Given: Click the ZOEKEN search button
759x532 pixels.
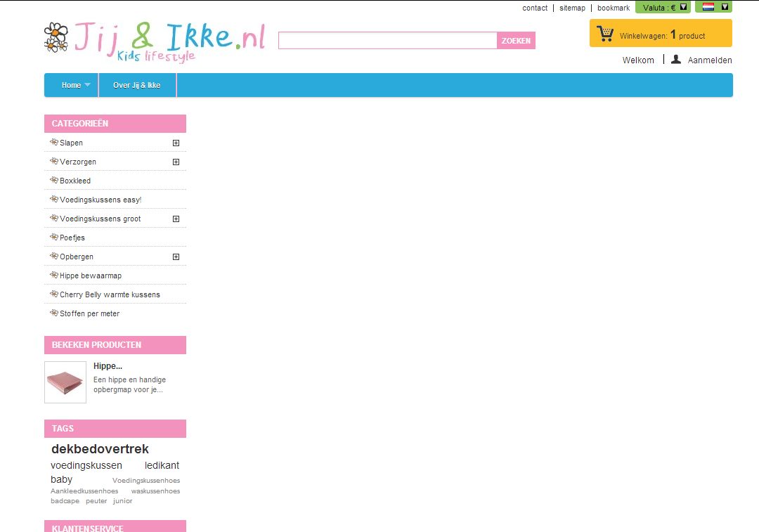Looking at the screenshot, I should pos(516,41).
